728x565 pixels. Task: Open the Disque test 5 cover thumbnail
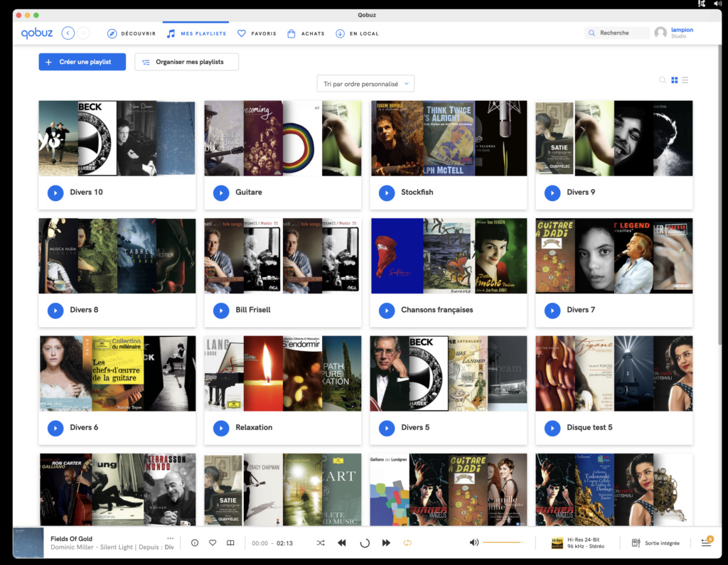click(614, 374)
